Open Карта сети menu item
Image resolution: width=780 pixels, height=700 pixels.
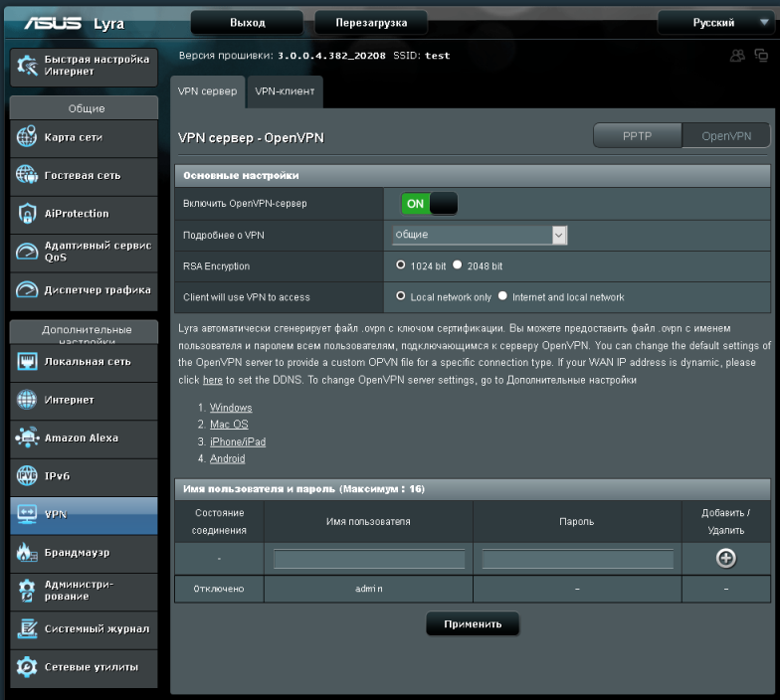(x=84, y=137)
